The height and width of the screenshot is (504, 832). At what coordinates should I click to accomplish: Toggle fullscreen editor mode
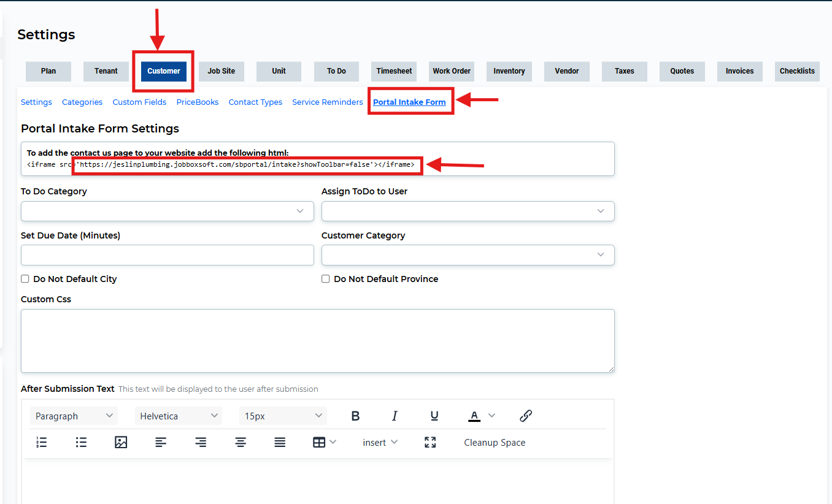[x=430, y=442]
